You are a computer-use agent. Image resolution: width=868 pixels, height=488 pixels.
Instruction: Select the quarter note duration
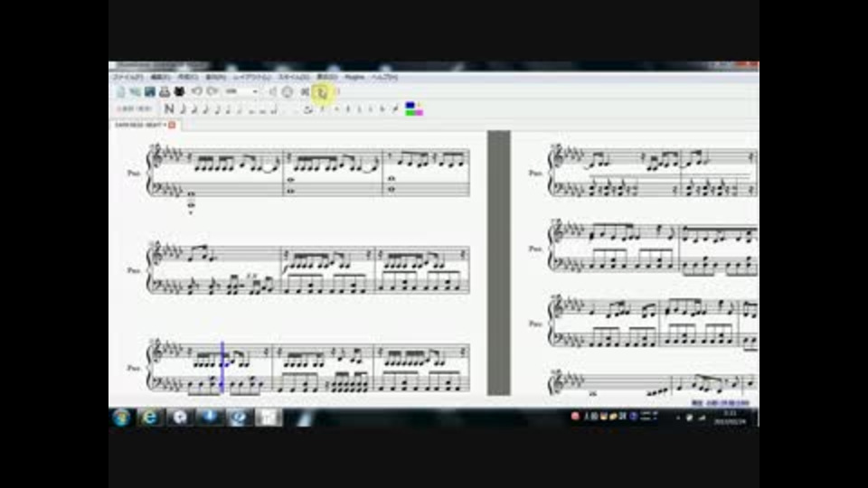228,109
